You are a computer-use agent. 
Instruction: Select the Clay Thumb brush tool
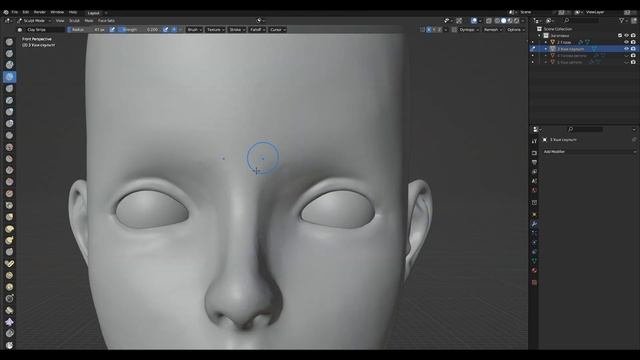click(x=9, y=89)
